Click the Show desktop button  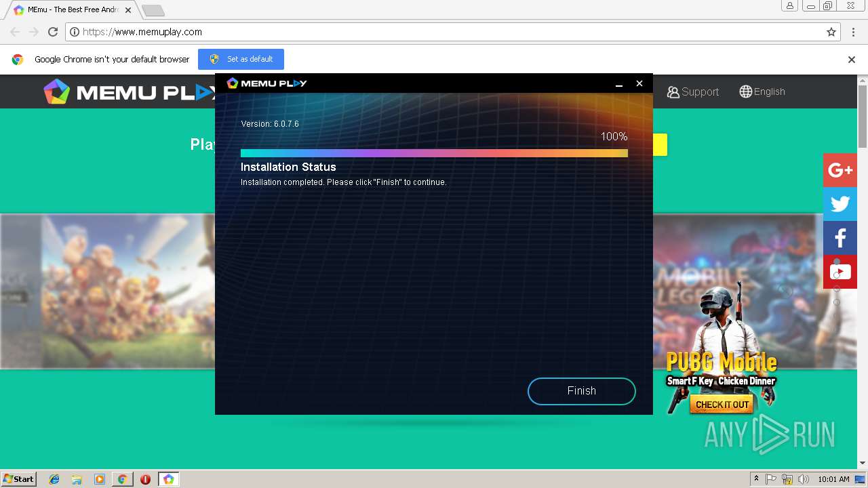[861, 479]
